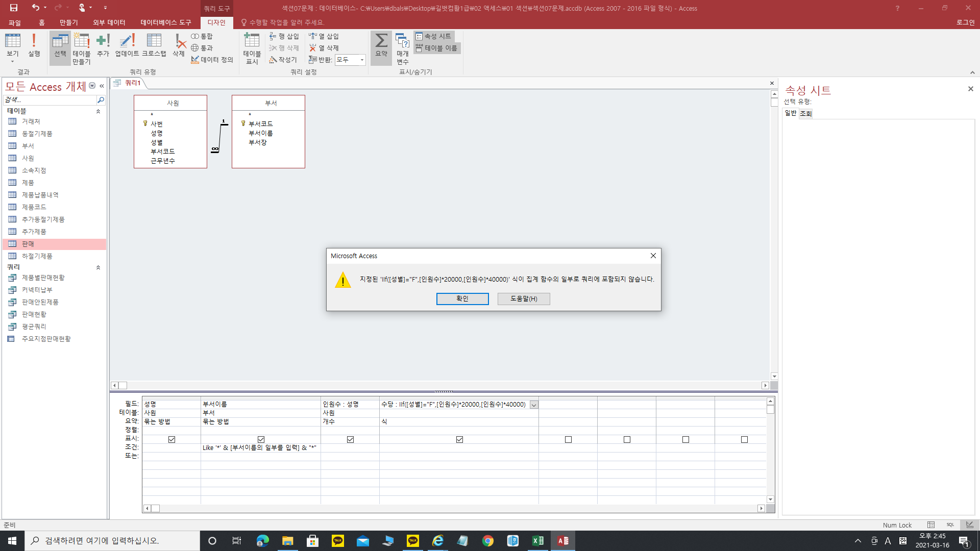Click the navigation pane 검색 search field
980x551 pixels.
pos(49,99)
